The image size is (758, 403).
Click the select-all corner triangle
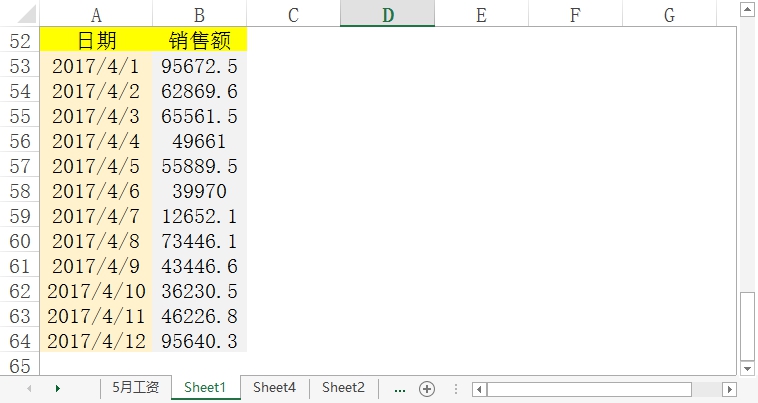26,14
